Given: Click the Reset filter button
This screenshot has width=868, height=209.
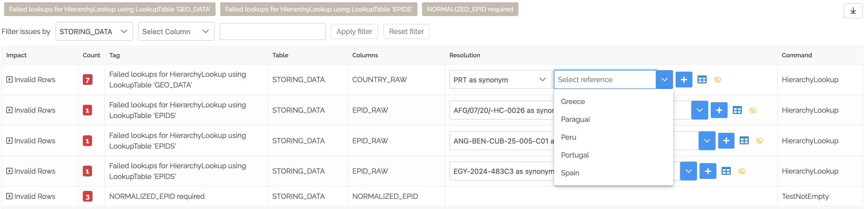Looking at the screenshot, I should click(406, 31).
